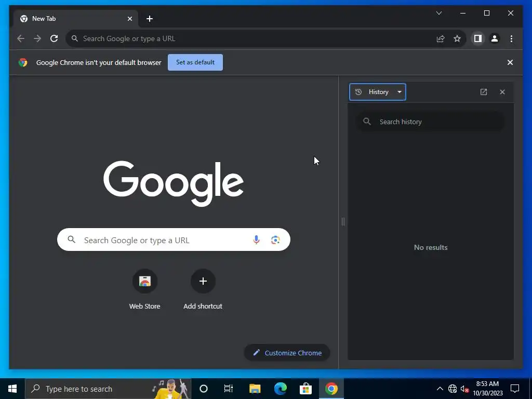Go forward using the forward arrow

[x=37, y=38]
